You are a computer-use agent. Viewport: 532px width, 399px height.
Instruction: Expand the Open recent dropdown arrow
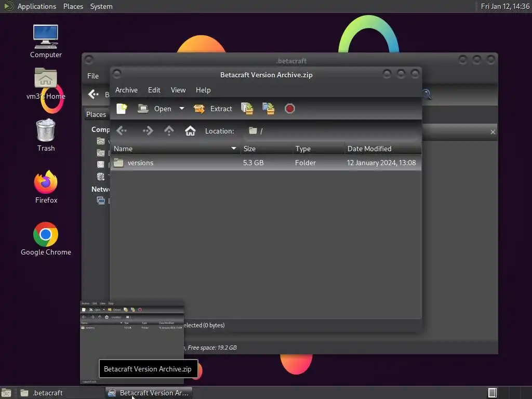(x=182, y=109)
